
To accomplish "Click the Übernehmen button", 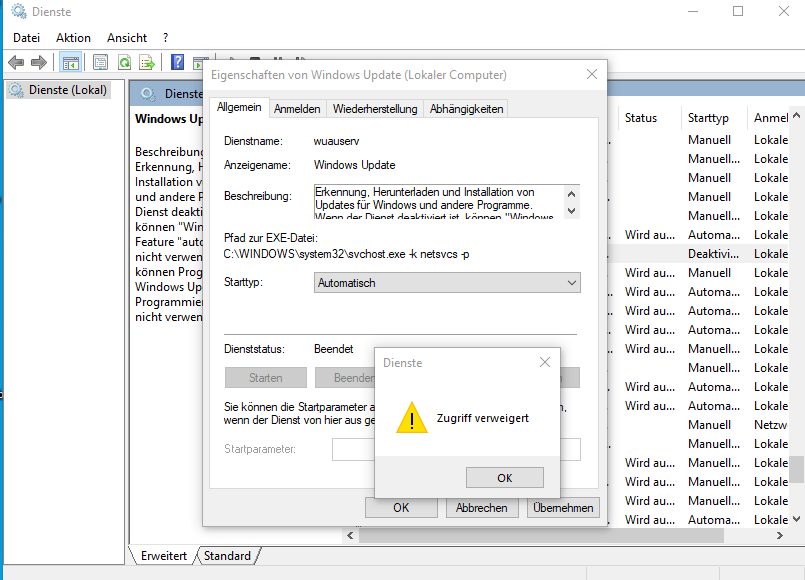I will pyautogui.click(x=563, y=508).
